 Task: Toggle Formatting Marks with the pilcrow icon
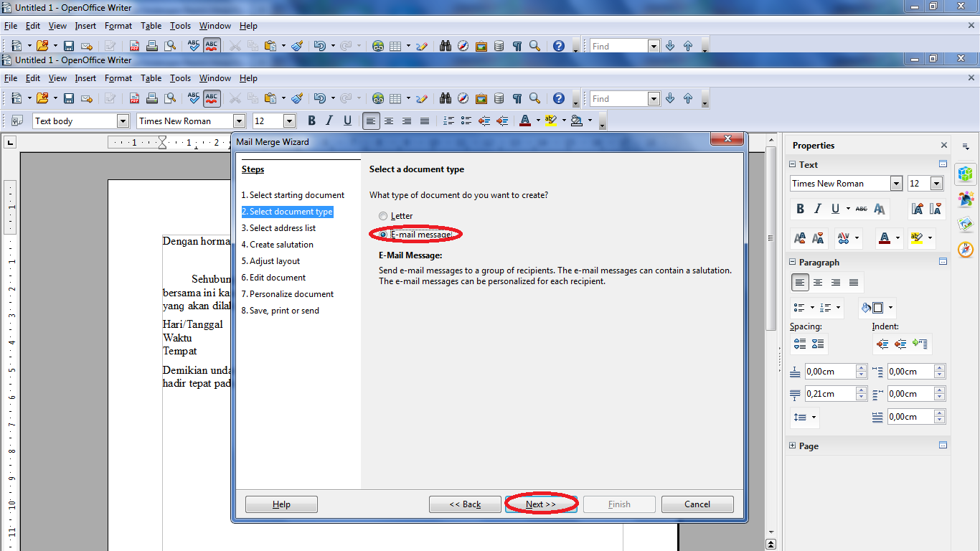point(517,98)
